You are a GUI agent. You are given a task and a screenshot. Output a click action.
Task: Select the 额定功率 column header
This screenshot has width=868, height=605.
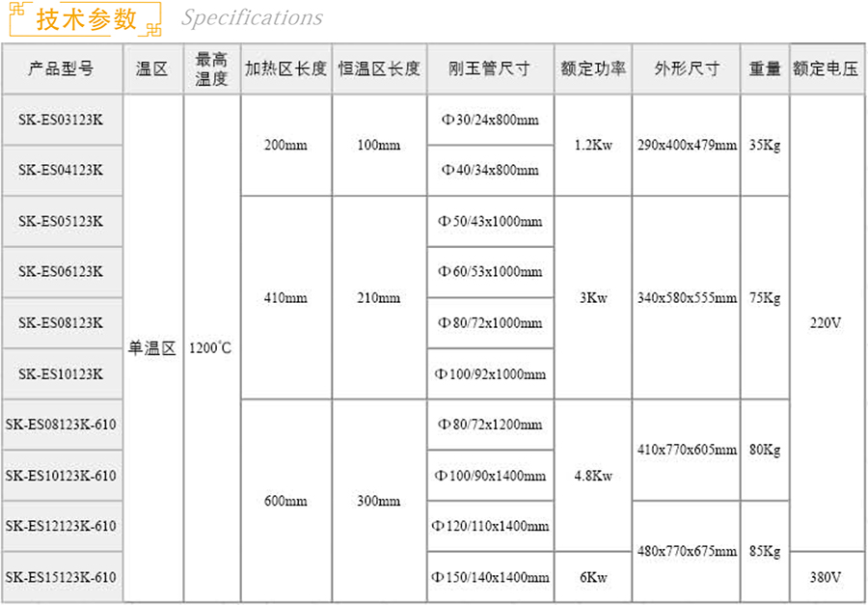[593, 69]
